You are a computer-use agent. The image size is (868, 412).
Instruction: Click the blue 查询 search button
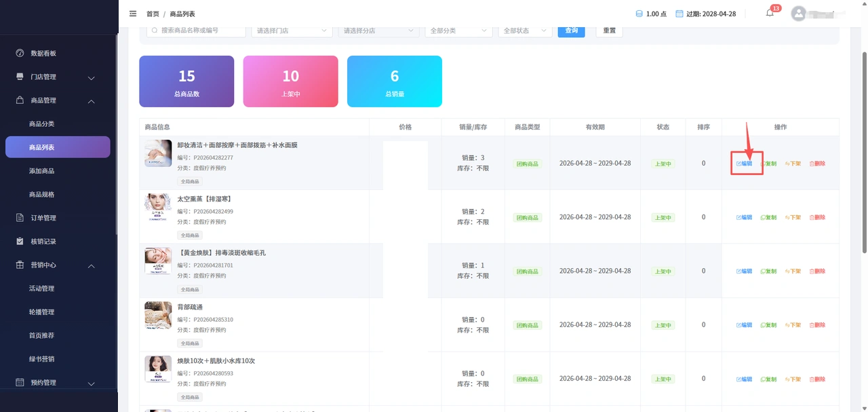point(572,31)
